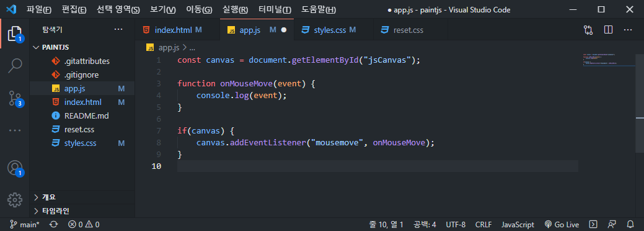Open the Source Control view icon
The width and height of the screenshot is (644, 231).
[x=15, y=98]
